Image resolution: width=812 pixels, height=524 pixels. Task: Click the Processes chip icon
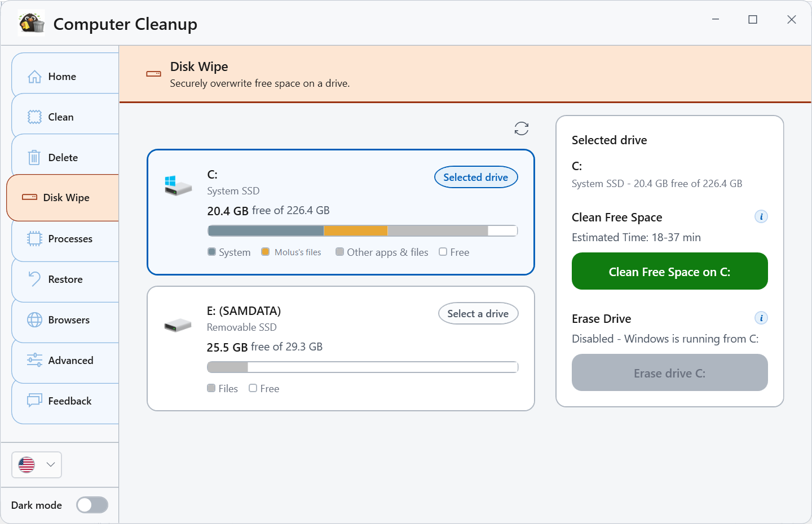tap(34, 239)
